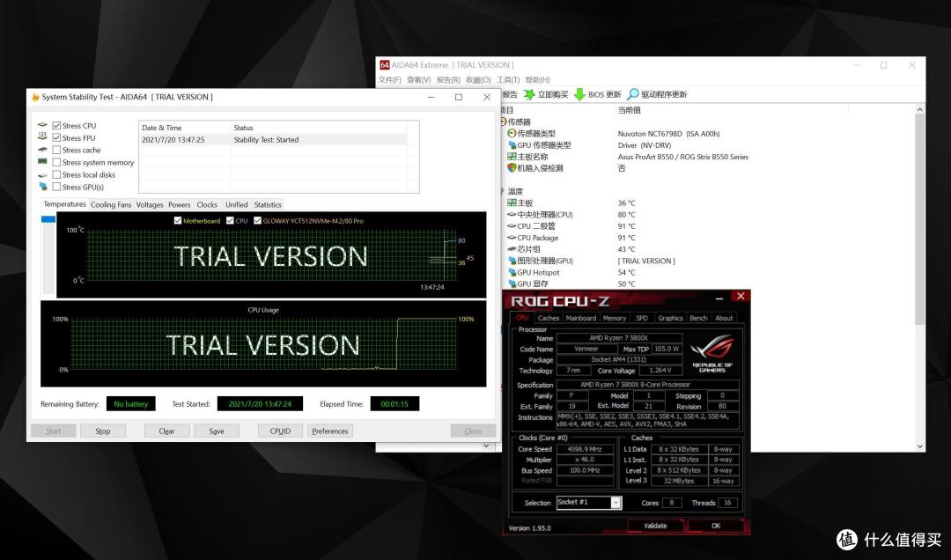Screen dimensions: 951x560
Task: Close the ROG CPU-Z window
Action: 741,296
